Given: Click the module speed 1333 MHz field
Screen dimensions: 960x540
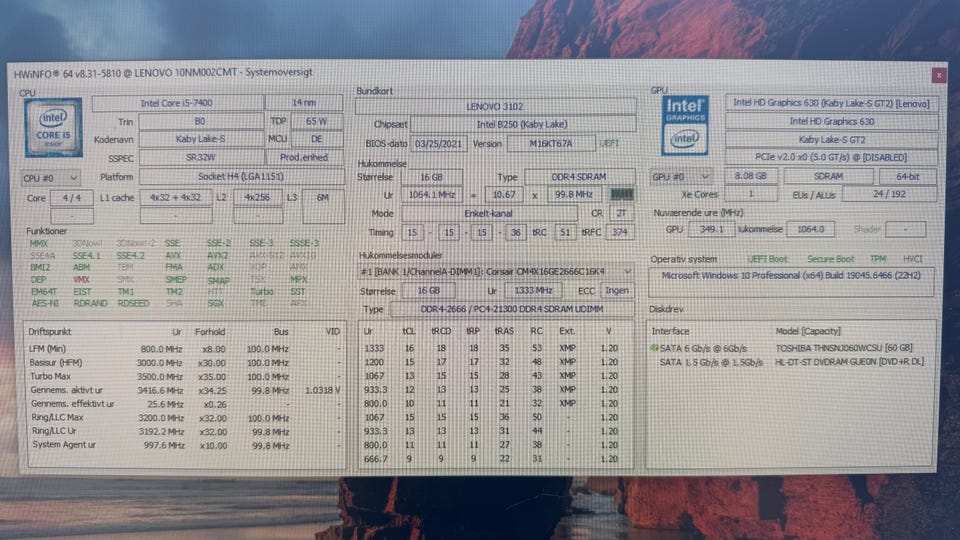Looking at the screenshot, I should 533,291.
